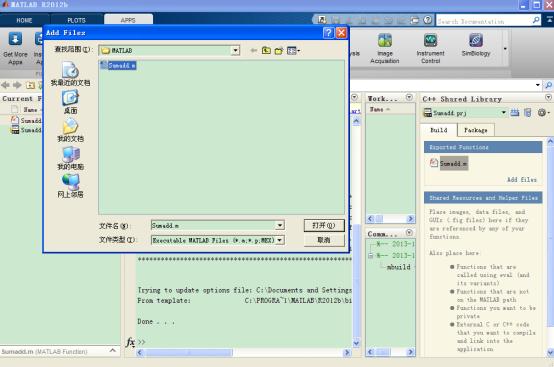This screenshot has width=554, height=367.
Task: Open My Computer in dialog sidebar
Action: pos(70,158)
